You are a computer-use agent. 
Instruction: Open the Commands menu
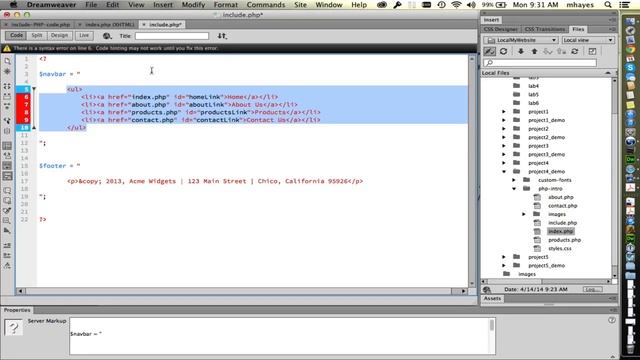pyautogui.click(x=266, y=5)
